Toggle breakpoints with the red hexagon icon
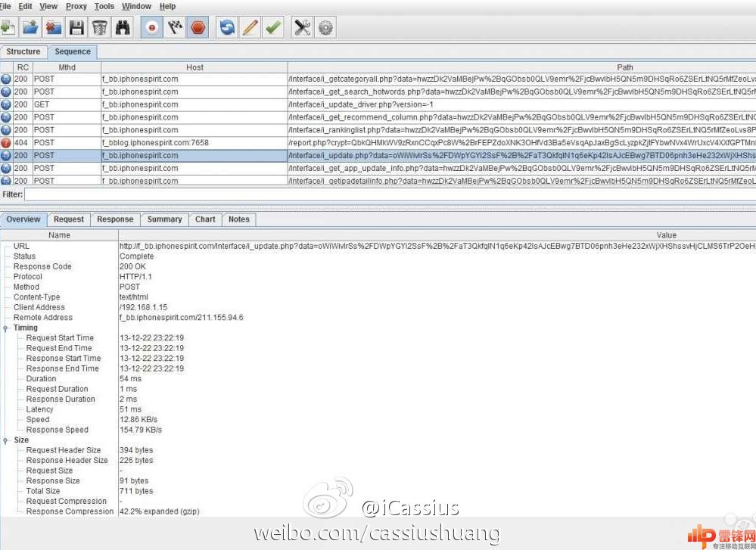The image size is (756, 550). (198, 28)
